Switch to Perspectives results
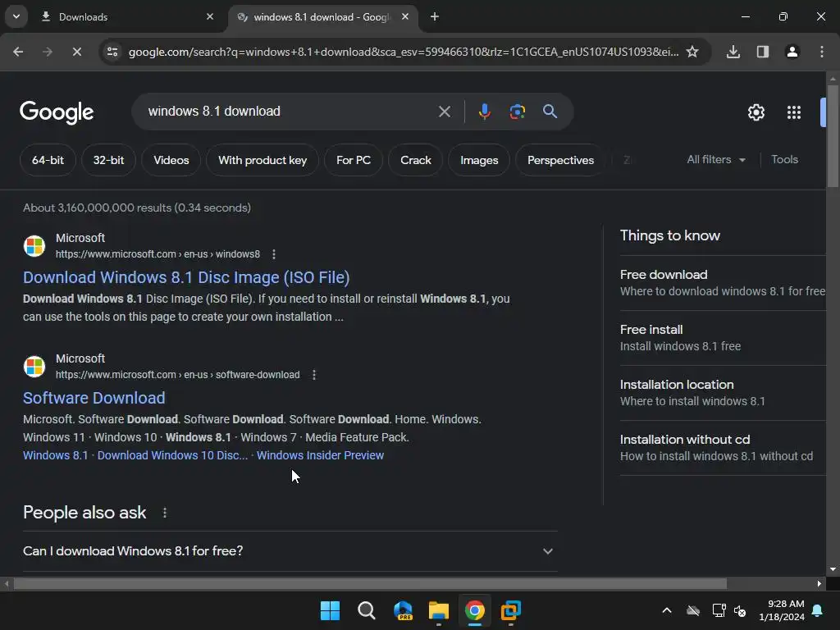 coord(560,160)
